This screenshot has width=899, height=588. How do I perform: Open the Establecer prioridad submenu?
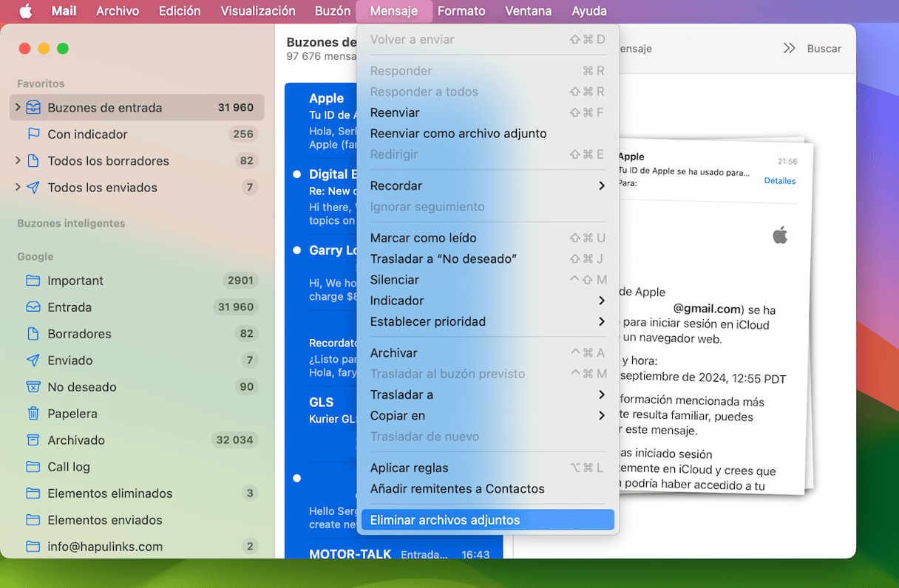pos(488,321)
